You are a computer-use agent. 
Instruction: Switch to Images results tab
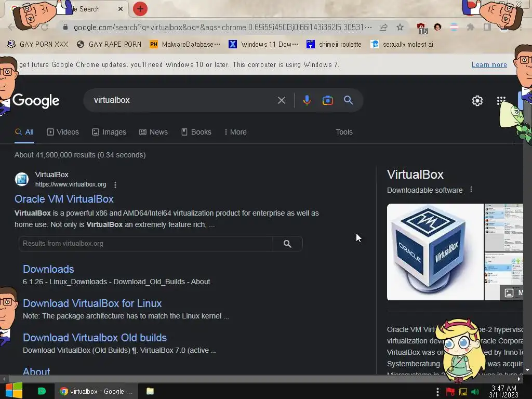109,132
